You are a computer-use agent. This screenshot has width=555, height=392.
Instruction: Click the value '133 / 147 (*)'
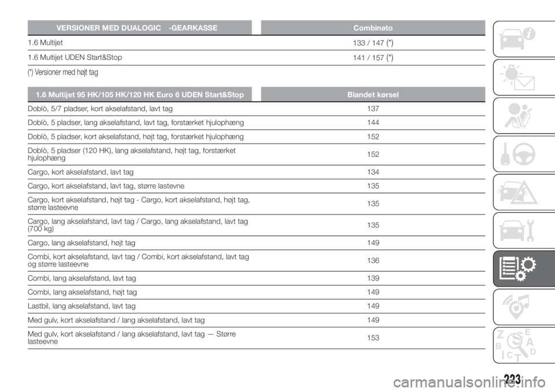(373, 43)
